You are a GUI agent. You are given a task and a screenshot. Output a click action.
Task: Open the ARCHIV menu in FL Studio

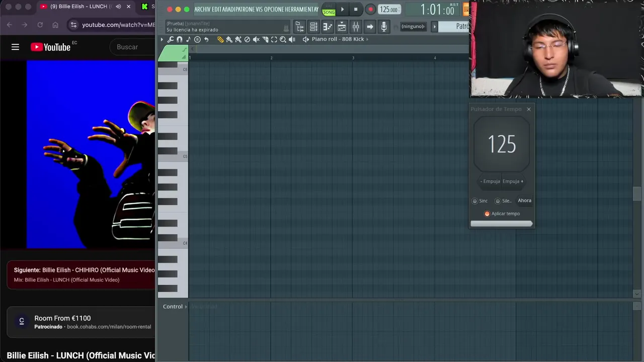pyautogui.click(x=203, y=10)
